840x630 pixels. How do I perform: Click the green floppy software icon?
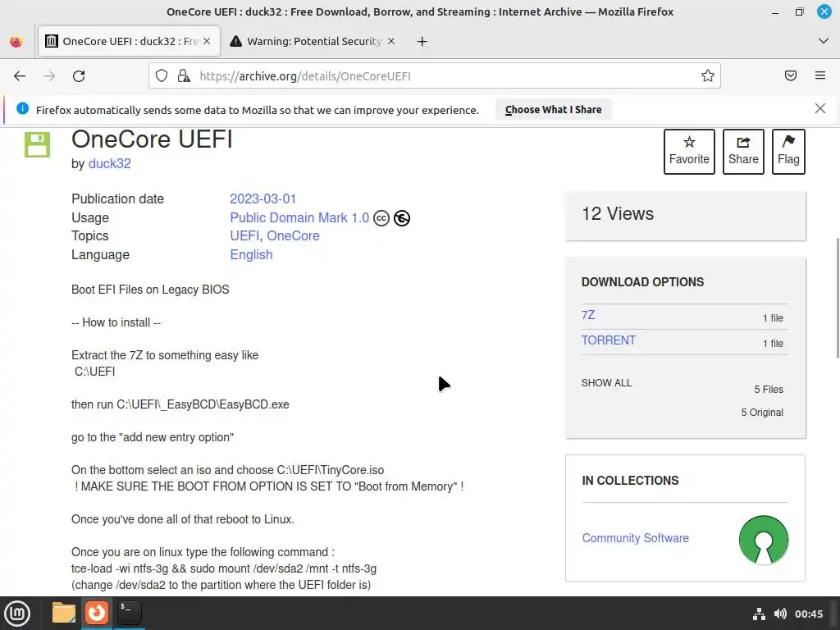pyautogui.click(x=38, y=144)
